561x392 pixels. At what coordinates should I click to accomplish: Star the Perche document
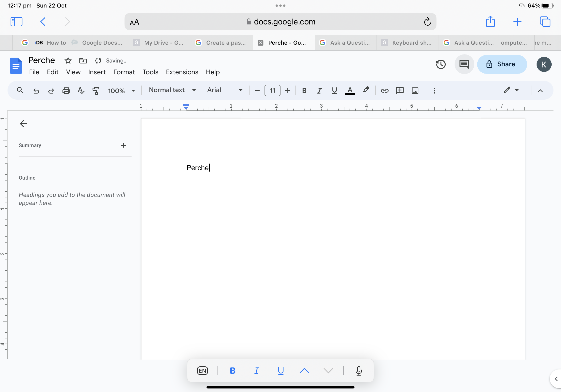[68, 61]
